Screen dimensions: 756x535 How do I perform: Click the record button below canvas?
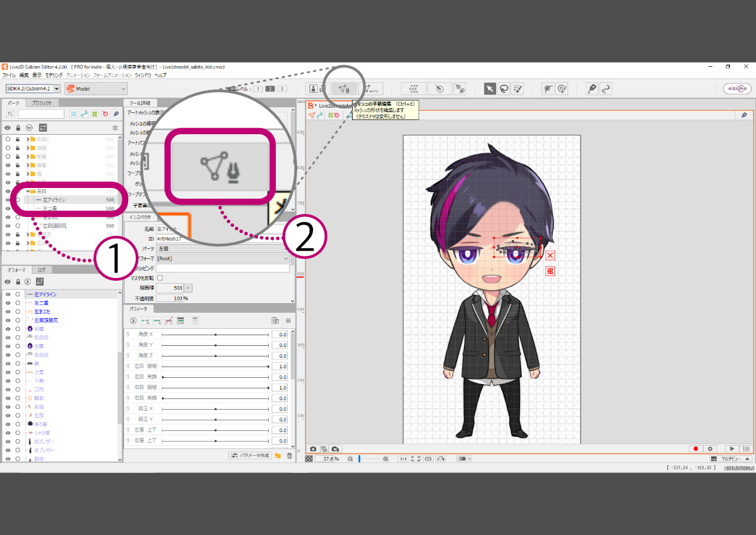[696, 449]
